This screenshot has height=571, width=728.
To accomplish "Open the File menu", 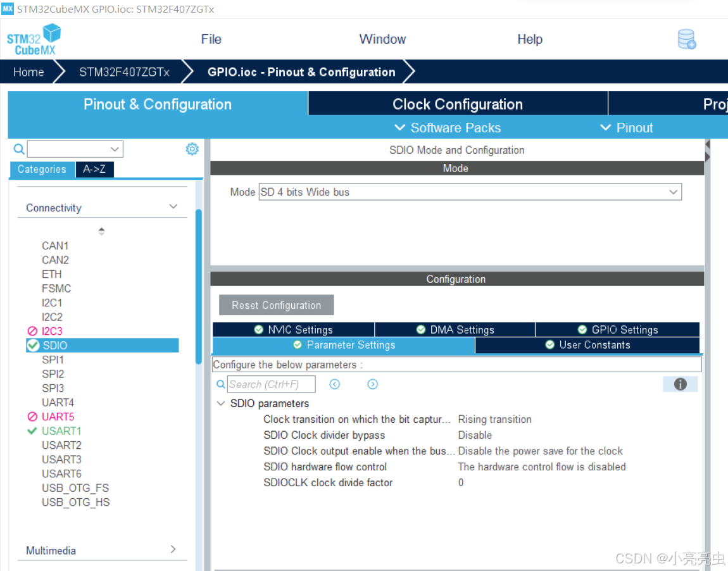I will [211, 39].
